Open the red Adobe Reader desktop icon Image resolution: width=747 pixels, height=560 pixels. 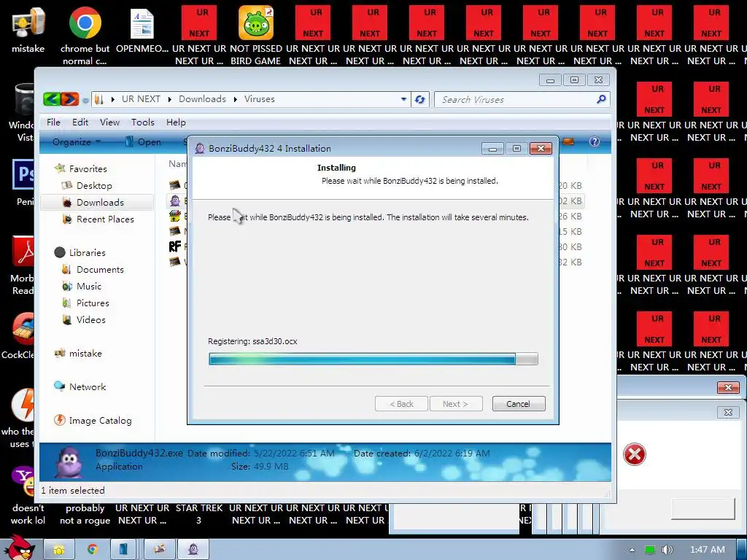point(24,252)
